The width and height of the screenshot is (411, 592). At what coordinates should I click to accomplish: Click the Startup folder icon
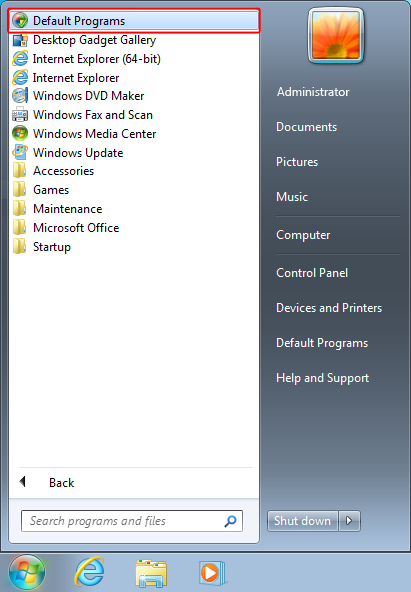20,247
